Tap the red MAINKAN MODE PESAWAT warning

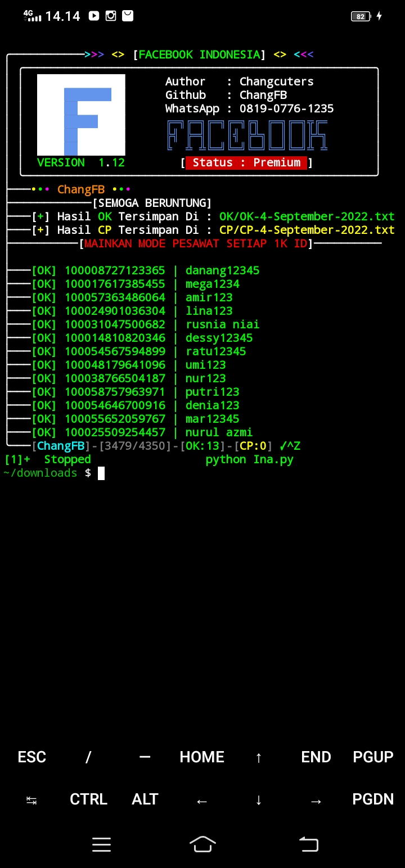[x=196, y=244]
